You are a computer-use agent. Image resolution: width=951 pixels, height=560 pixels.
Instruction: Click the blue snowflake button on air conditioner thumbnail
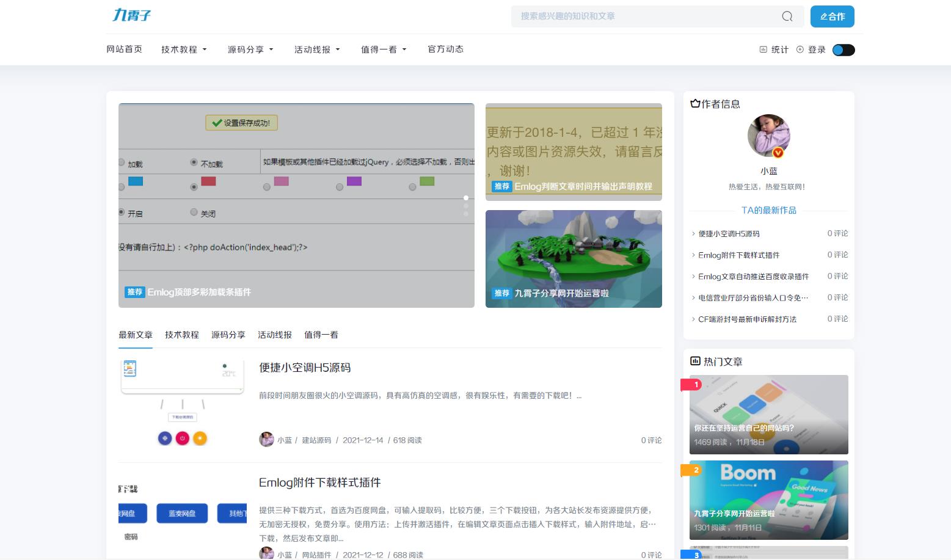pyautogui.click(x=164, y=438)
